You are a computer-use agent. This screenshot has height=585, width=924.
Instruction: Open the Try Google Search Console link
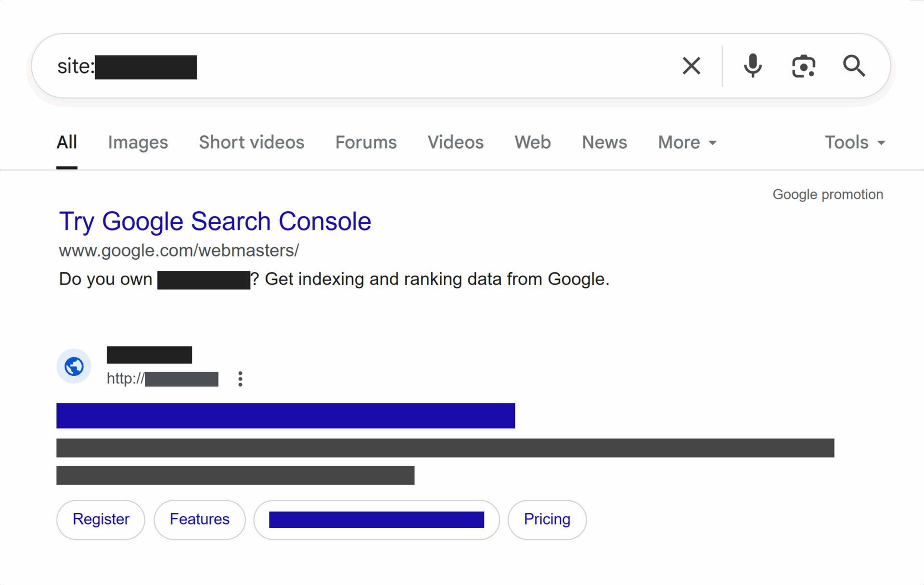[x=215, y=221]
